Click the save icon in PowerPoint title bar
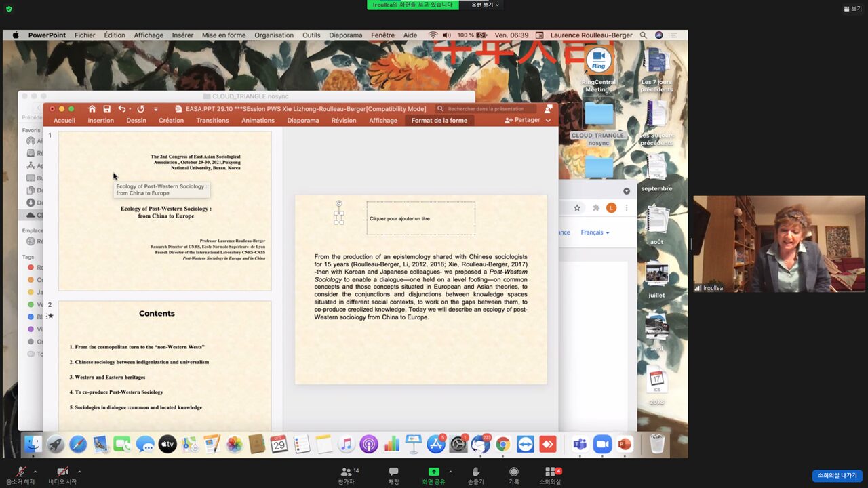The height and width of the screenshot is (488, 868). tap(106, 108)
